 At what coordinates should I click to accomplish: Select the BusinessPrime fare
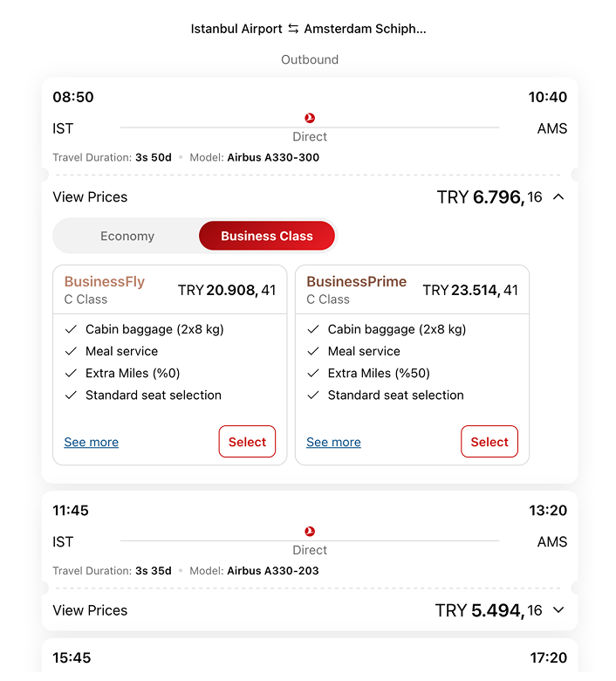pos(489,442)
